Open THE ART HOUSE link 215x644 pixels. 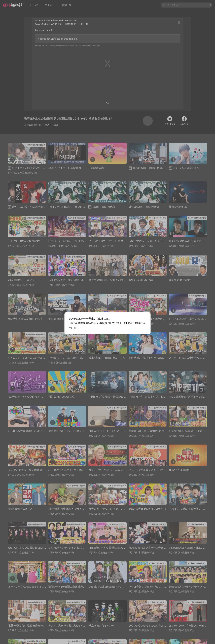(x=107, y=431)
